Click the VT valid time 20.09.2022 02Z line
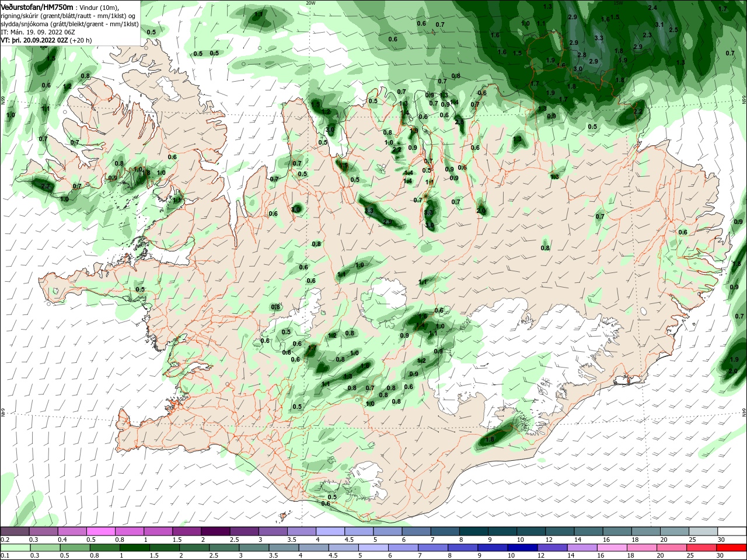This screenshot has width=747, height=560. 46,40
